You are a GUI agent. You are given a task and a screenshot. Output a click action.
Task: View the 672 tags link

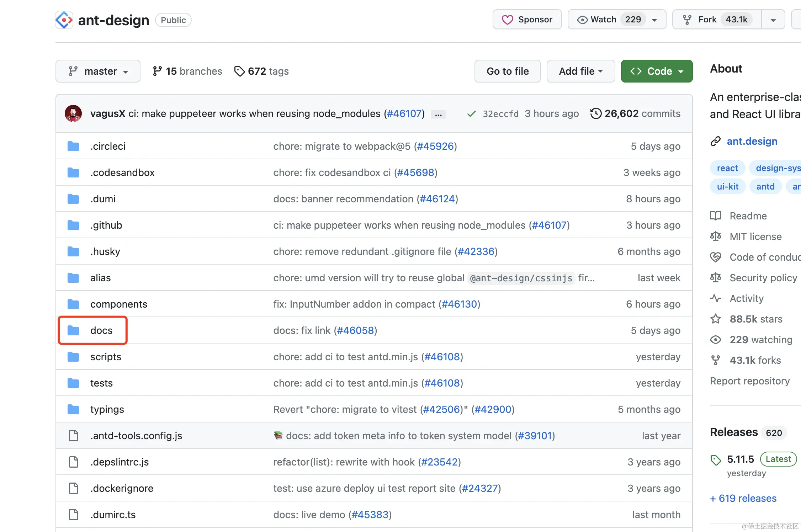pos(261,71)
